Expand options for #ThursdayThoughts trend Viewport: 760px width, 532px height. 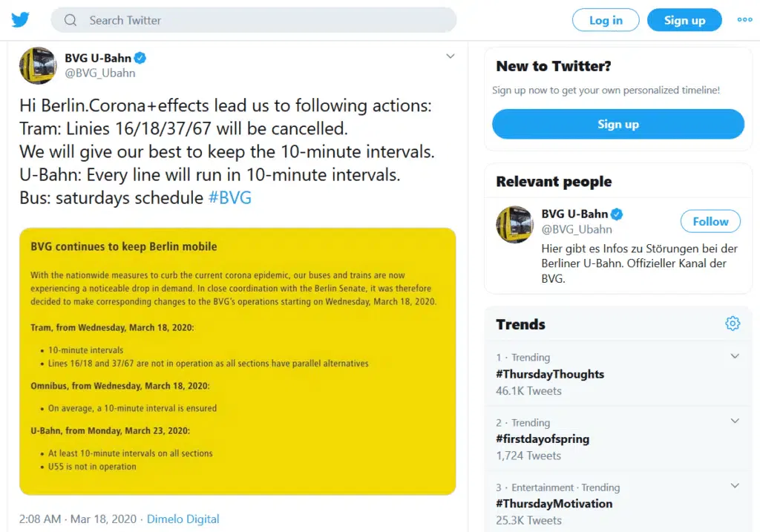[735, 356]
